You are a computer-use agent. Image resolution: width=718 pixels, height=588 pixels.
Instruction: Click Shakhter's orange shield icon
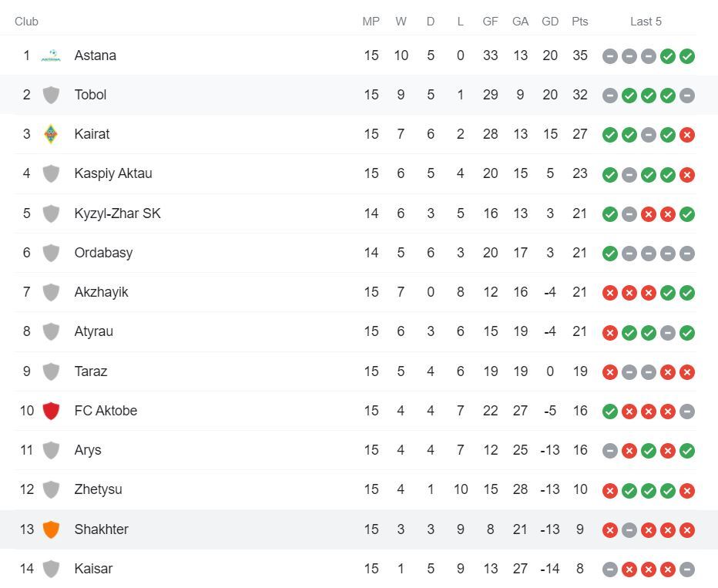pyautogui.click(x=51, y=529)
